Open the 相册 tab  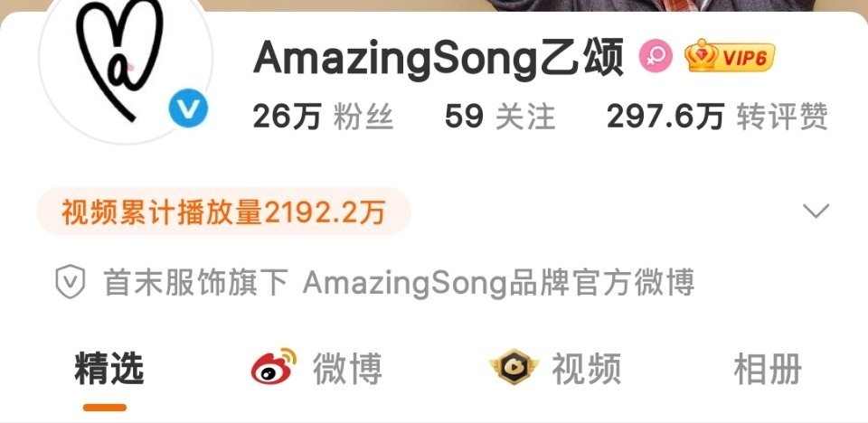768,368
